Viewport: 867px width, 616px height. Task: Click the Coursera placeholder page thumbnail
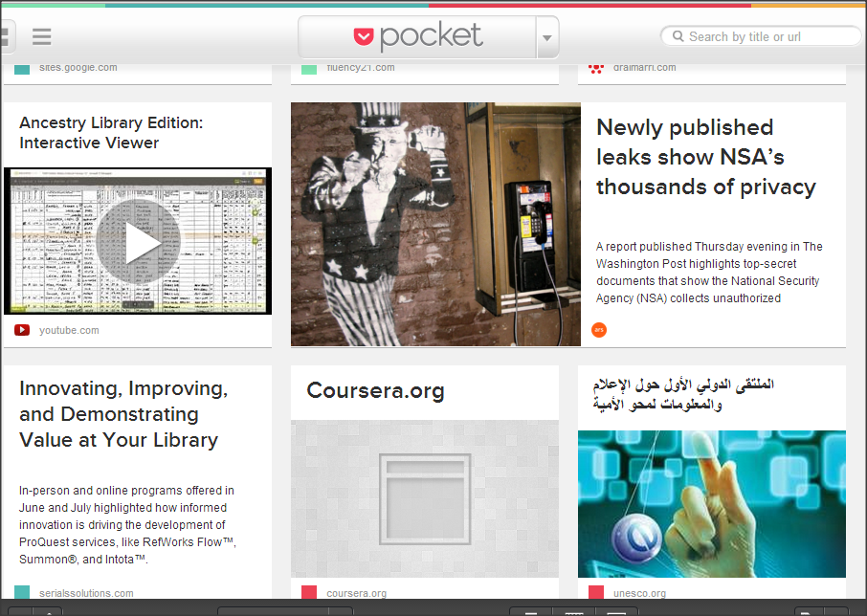(x=425, y=499)
